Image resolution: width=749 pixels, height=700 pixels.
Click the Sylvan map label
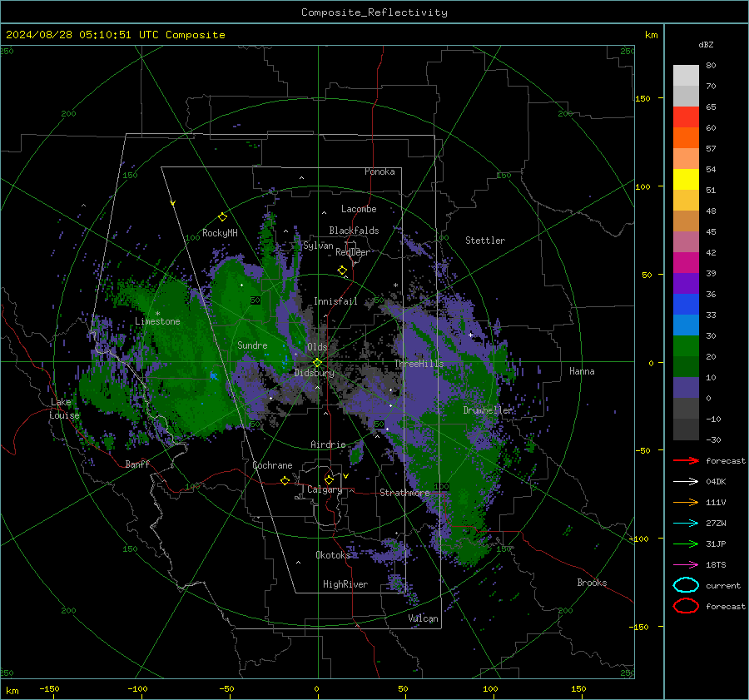click(318, 246)
